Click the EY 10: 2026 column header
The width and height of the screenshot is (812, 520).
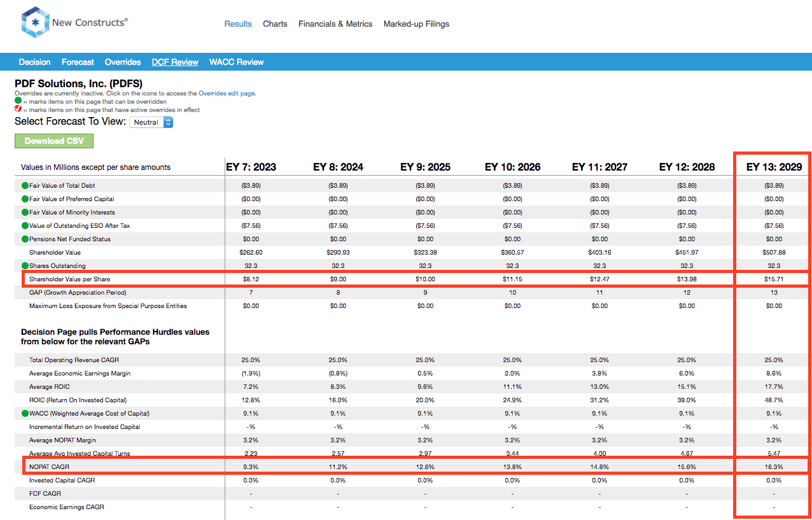[x=512, y=167]
